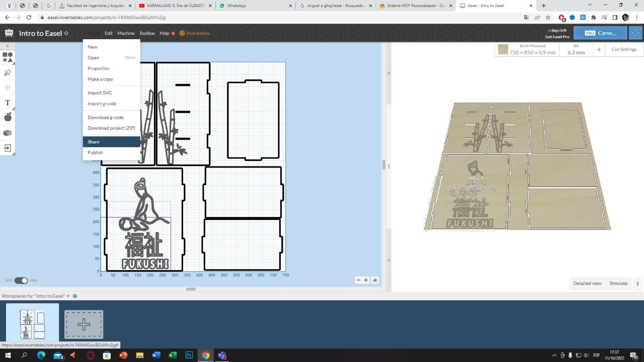Screen dimensions: 644x362
Task: Open Chrome profile avatar
Action: (x=625, y=17)
